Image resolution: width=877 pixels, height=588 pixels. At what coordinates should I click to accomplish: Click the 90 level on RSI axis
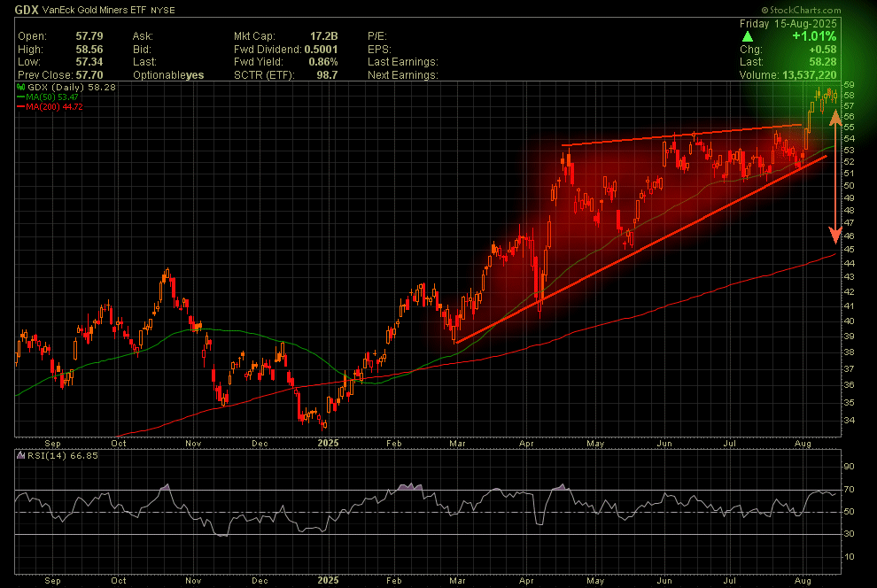point(849,467)
